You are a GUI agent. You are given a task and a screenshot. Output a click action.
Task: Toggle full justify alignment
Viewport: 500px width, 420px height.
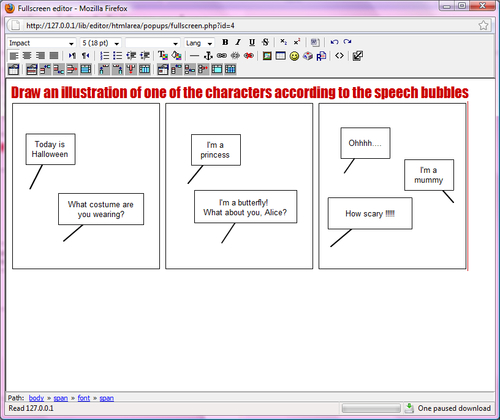tap(54, 56)
